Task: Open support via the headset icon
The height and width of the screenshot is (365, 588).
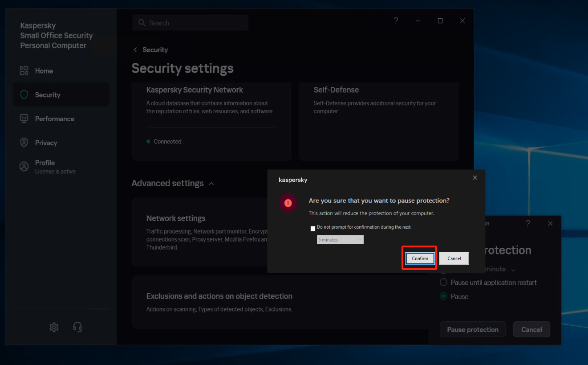Action: point(77,327)
